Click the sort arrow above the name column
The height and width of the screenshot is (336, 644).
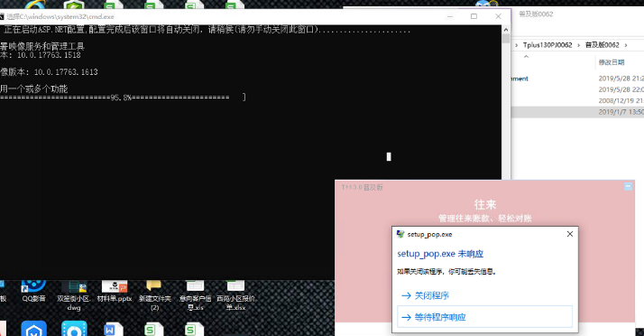point(526,57)
